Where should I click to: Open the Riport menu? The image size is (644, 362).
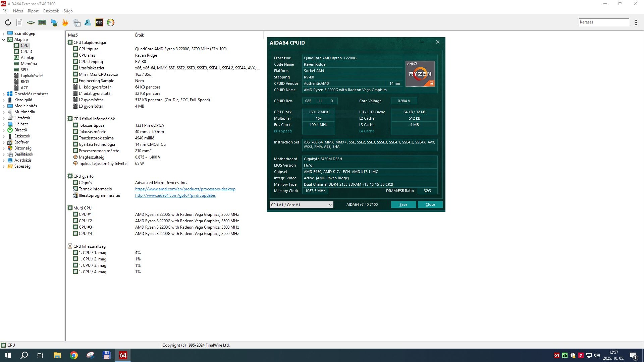33,11
